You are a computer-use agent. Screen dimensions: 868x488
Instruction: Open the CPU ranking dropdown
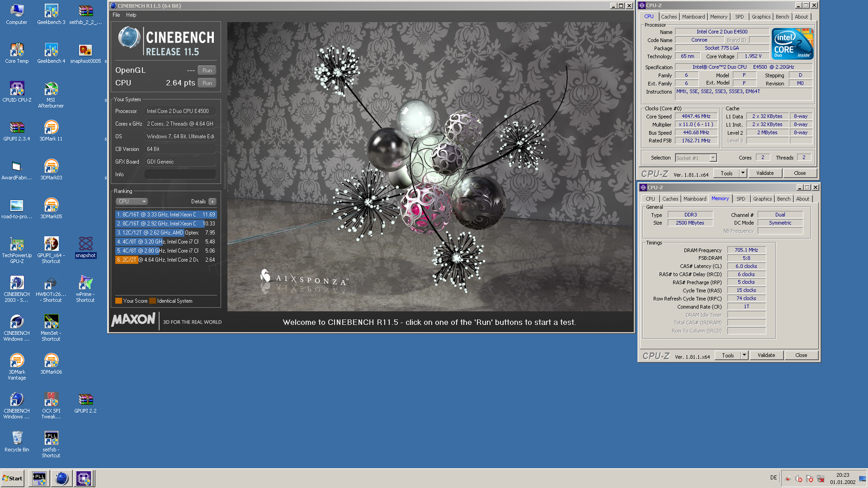point(132,202)
